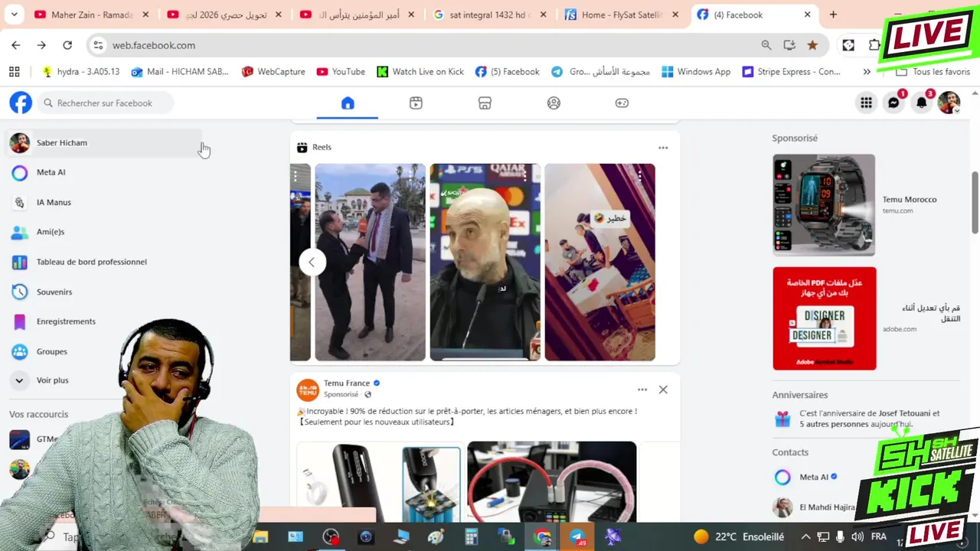
Task: Play the reel with street interview
Action: coord(370,262)
